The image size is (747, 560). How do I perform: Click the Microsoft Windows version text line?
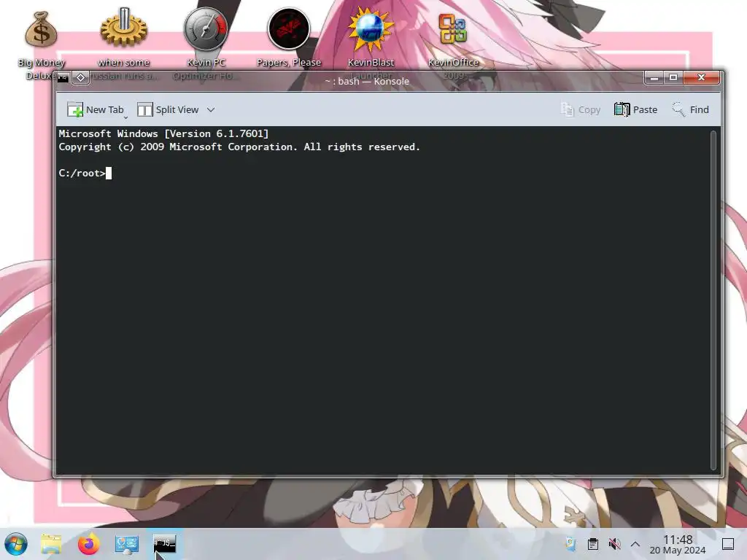click(163, 134)
